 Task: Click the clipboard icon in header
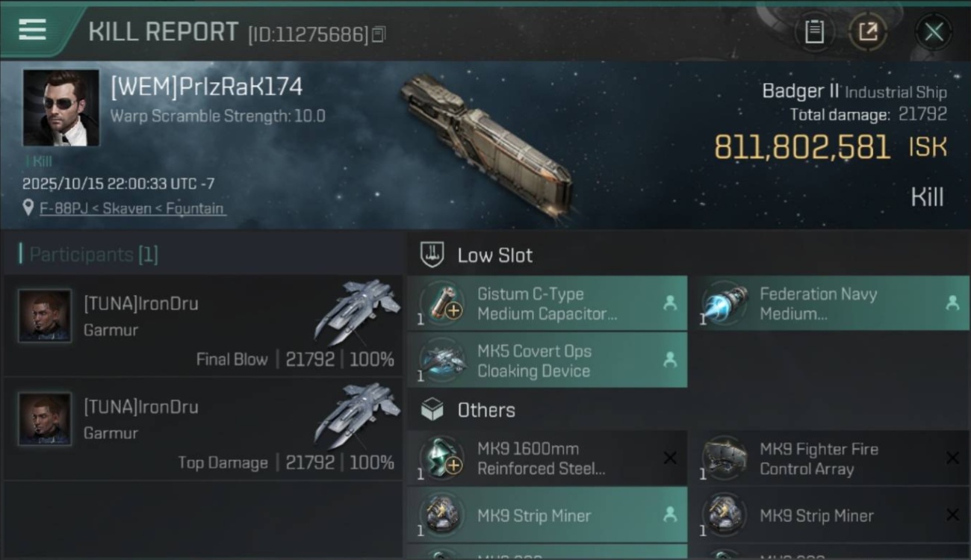click(x=814, y=31)
